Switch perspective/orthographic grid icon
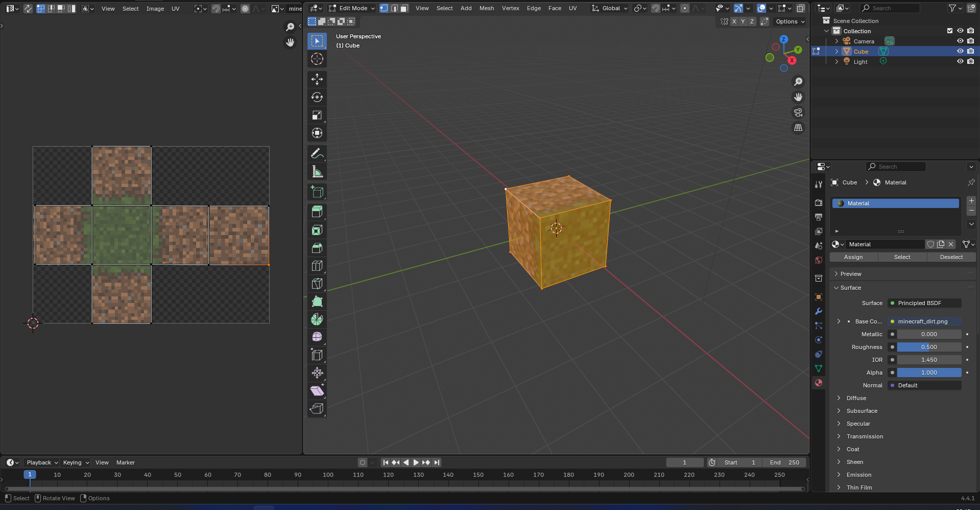Viewport: 980px width, 510px height. pos(798,128)
